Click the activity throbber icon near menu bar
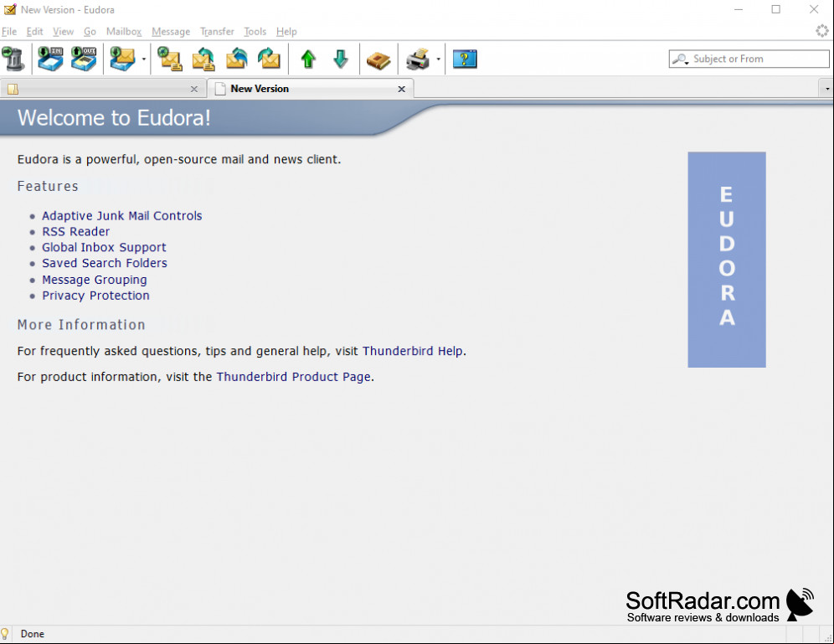Screen dimensions: 834x644 [x=822, y=31]
